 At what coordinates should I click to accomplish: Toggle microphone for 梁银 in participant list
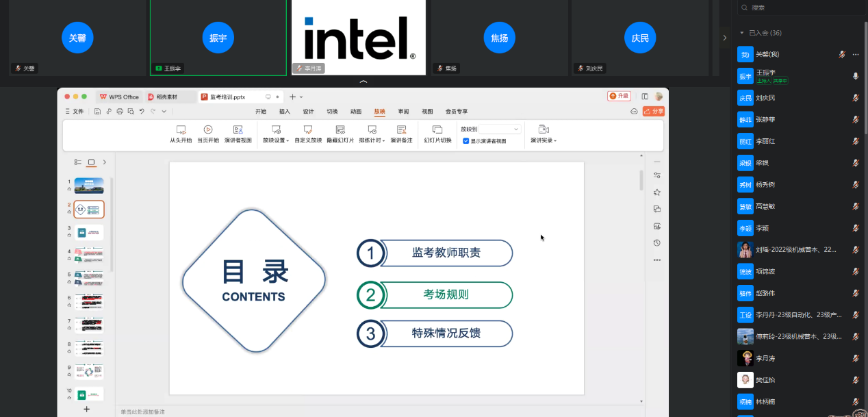pyautogui.click(x=856, y=163)
